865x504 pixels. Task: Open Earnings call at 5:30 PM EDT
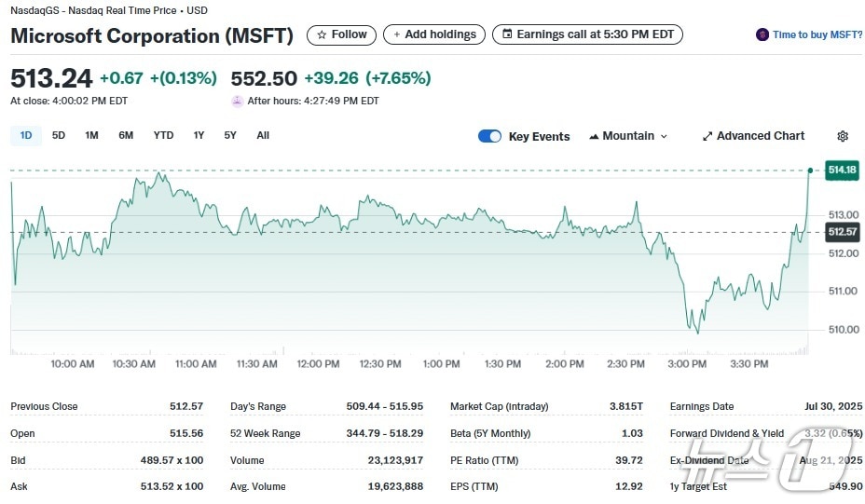pos(587,34)
